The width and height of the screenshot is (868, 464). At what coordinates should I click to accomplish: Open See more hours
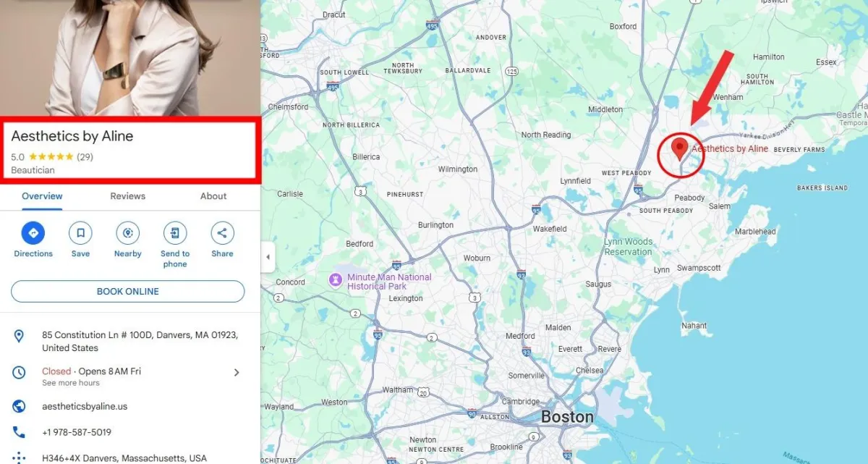tap(71, 383)
